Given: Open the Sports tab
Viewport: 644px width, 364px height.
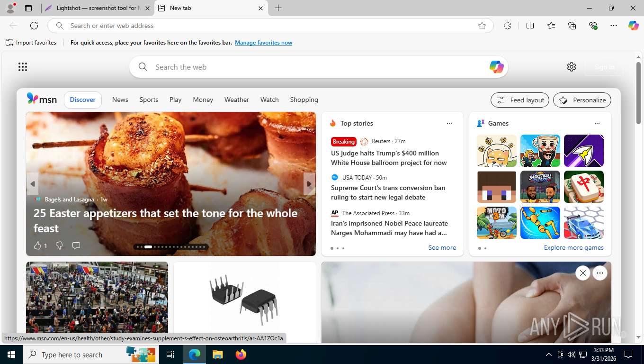Looking at the screenshot, I should 149,100.
